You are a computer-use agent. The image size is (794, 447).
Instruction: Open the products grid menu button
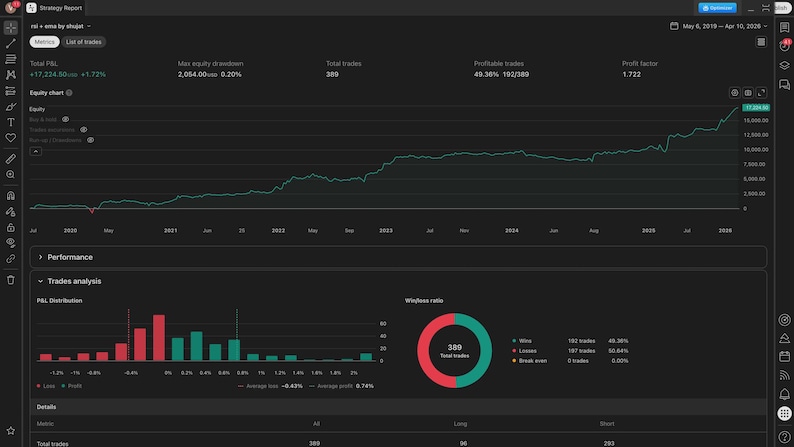(784, 414)
